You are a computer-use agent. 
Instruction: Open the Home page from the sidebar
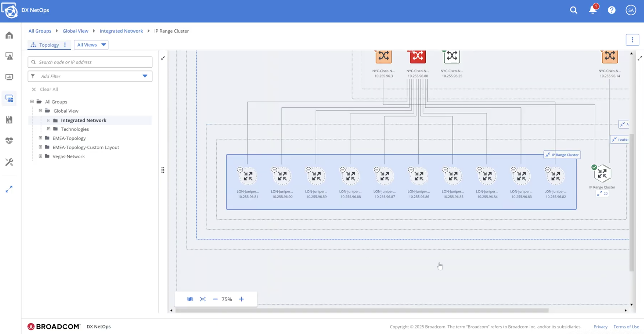click(x=9, y=35)
